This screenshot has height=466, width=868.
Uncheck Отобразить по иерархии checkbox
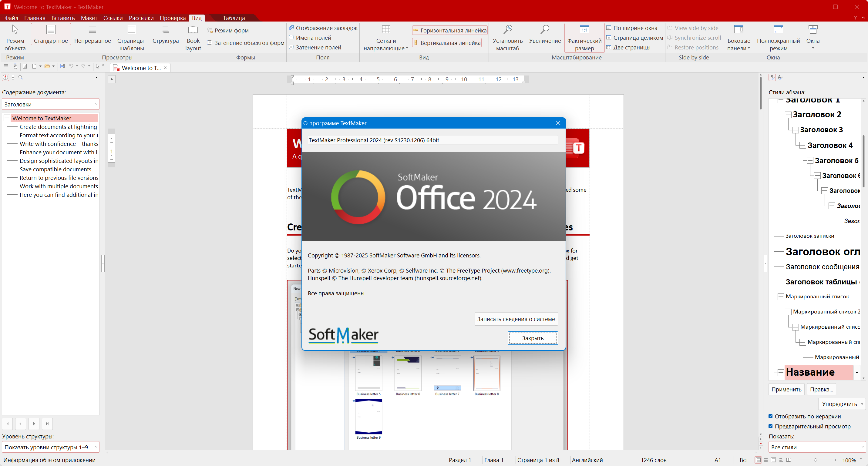click(771, 417)
